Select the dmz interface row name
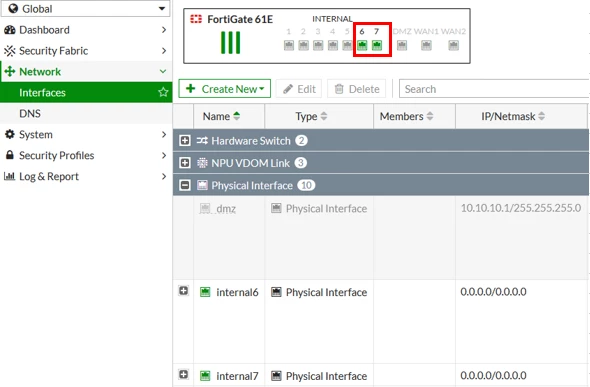Viewport: 590px width, 387px height. (x=226, y=209)
